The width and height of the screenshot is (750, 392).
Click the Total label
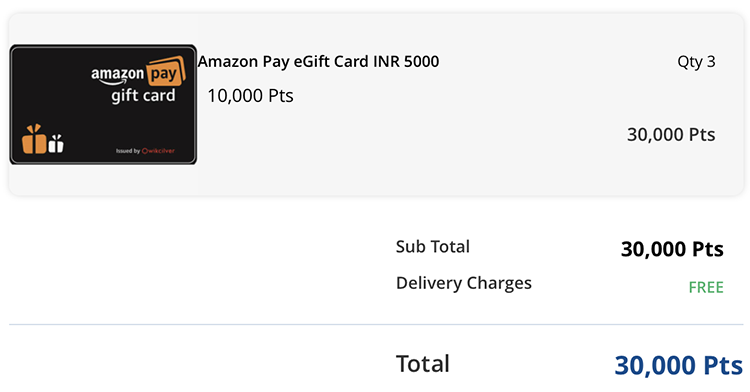[x=423, y=364]
